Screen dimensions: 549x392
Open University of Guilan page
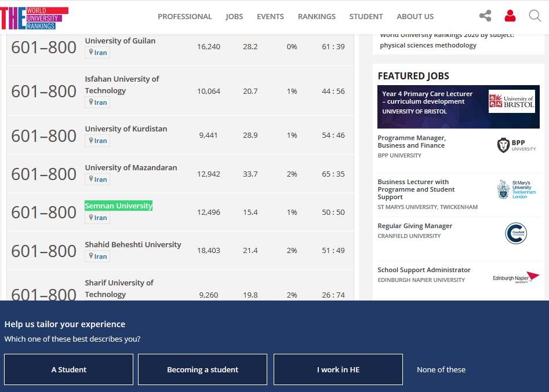[x=120, y=41]
